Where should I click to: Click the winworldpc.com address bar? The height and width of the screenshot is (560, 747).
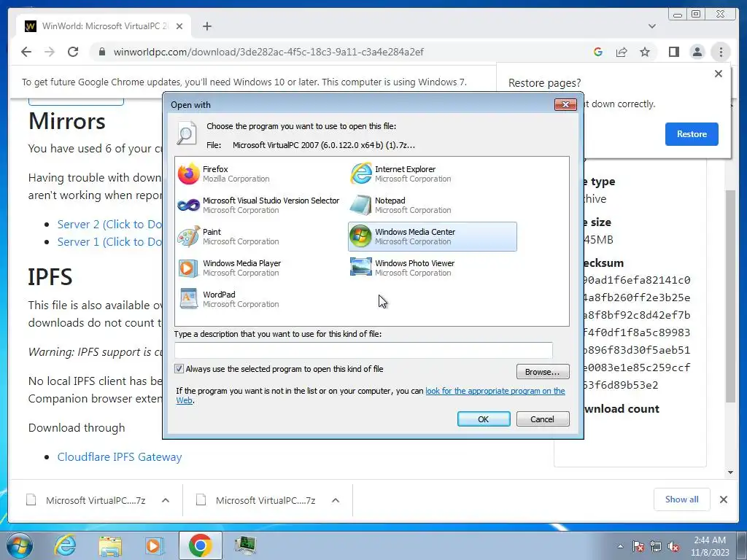click(268, 52)
